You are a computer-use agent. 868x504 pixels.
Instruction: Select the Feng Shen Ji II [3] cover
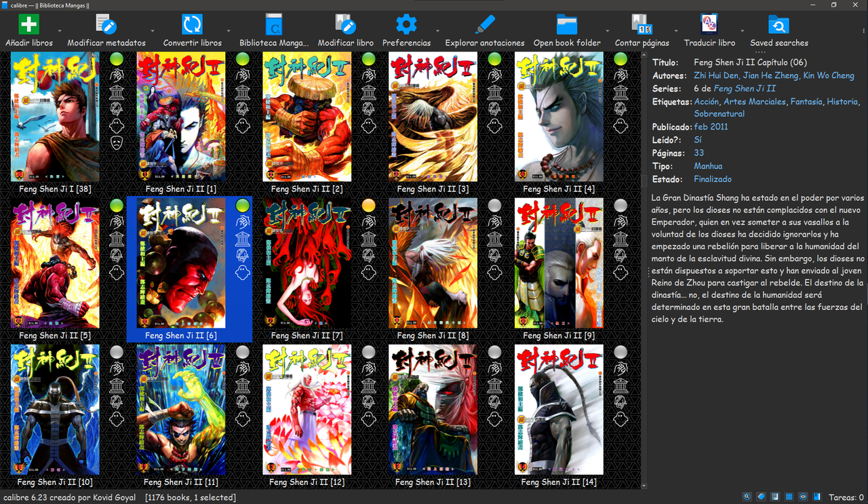pos(433,117)
